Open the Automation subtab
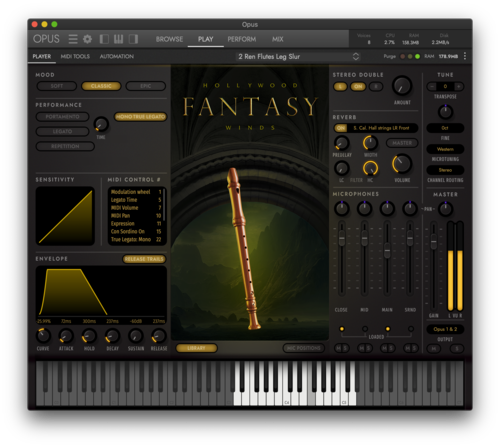 (117, 56)
